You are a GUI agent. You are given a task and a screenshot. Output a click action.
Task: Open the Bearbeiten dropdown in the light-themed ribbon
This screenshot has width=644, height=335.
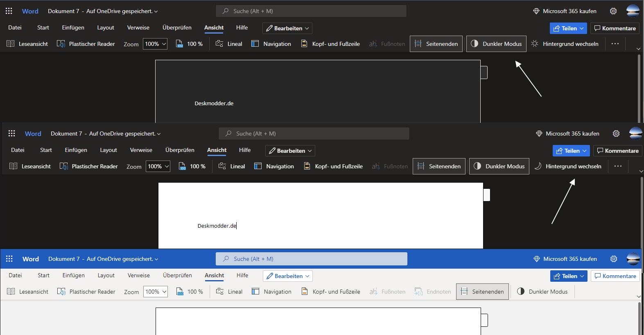tap(288, 276)
